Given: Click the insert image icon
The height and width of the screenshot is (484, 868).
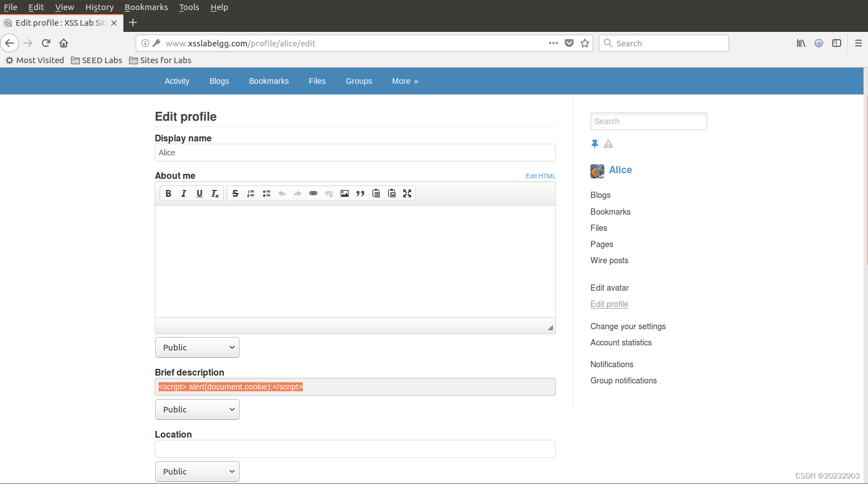Looking at the screenshot, I should pos(345,193).
